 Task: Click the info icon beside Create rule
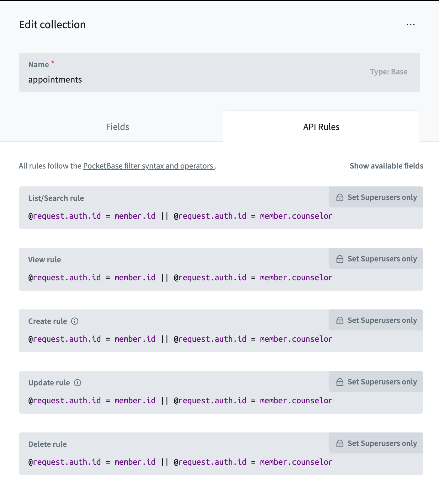click(75, 321)
